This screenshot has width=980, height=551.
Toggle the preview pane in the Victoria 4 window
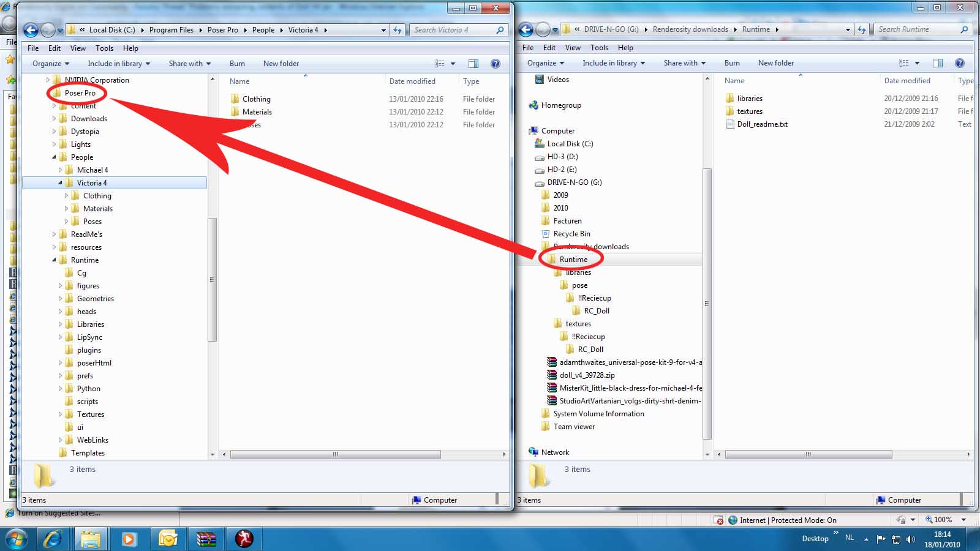[473, 64]
